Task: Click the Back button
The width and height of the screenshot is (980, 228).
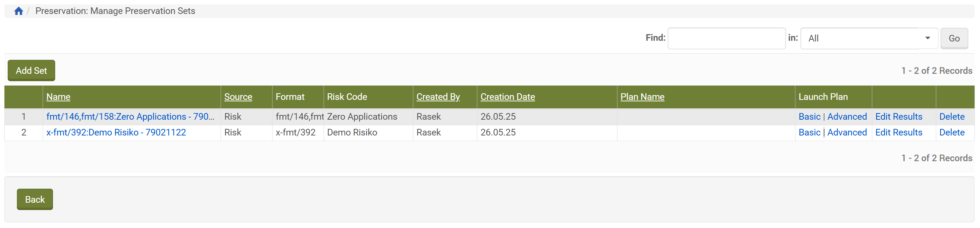Action: coord(35,199)
